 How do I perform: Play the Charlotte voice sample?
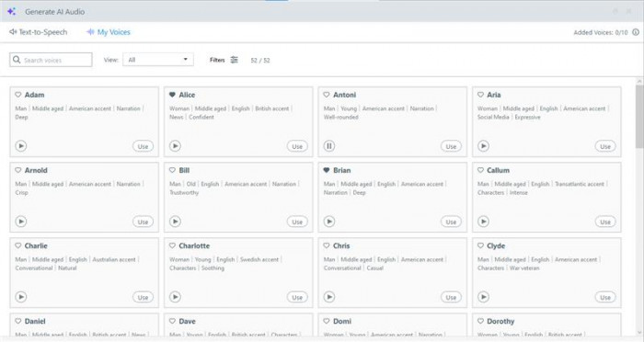point(175,297)
